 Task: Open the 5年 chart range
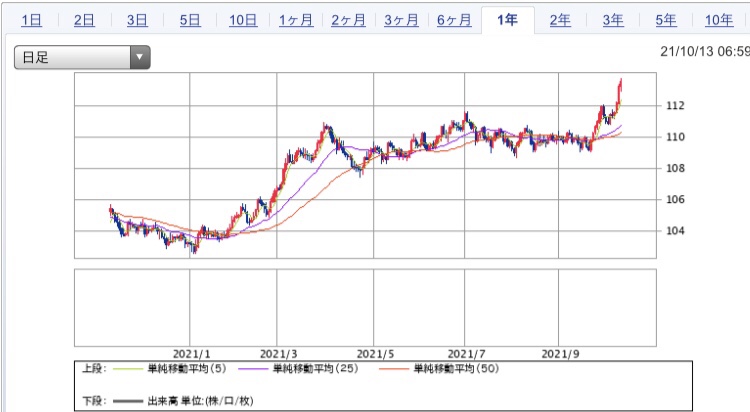coord(666,20)
